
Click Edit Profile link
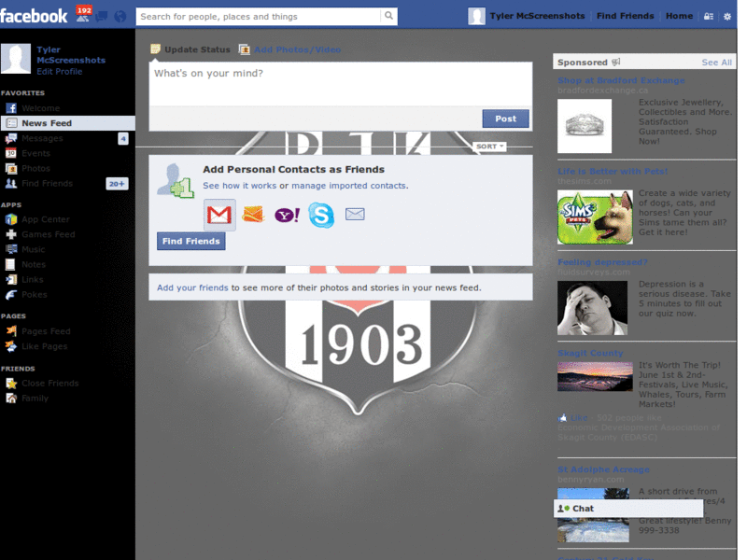(60, 72)
